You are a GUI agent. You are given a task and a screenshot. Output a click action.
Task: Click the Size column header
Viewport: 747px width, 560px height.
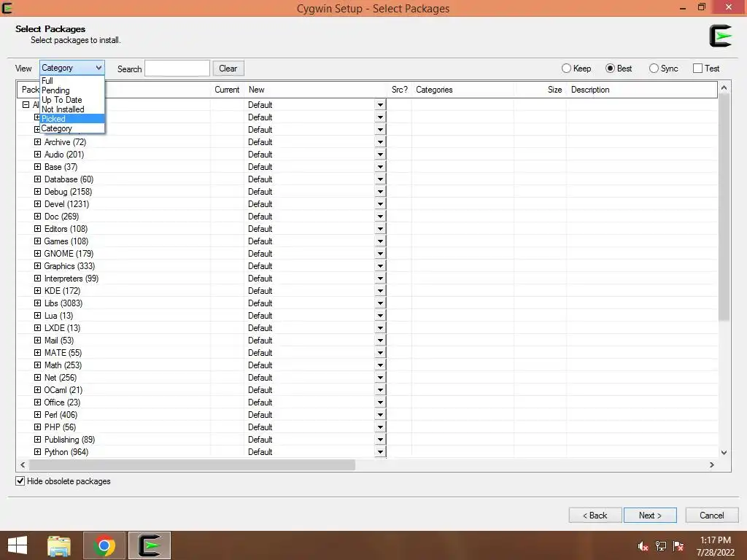[541, 90]
